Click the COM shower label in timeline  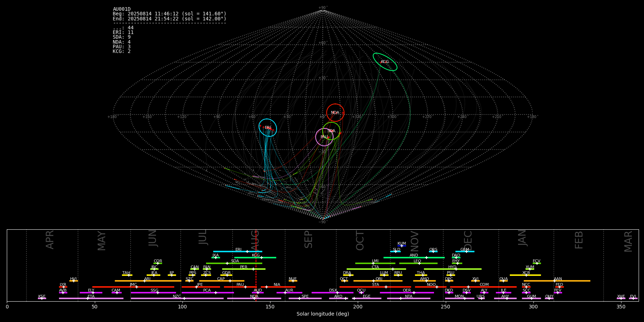pyautogui.click(x=484, y=285)
